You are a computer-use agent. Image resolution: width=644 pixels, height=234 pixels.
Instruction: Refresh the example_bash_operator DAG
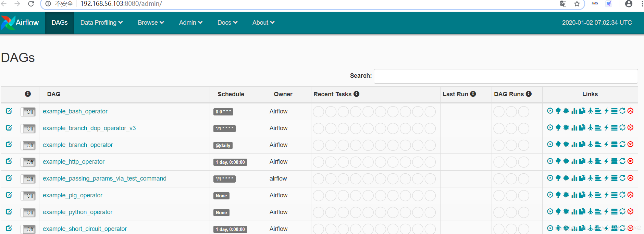click(622, 111)
